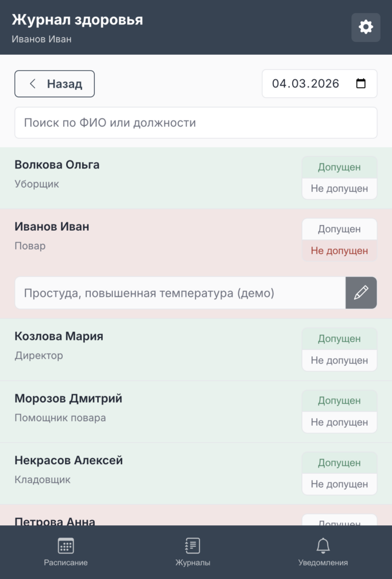Mark Некрасов Алексей as Не допущен
Screen dimensions: 392x579
[x=339, y=484]
